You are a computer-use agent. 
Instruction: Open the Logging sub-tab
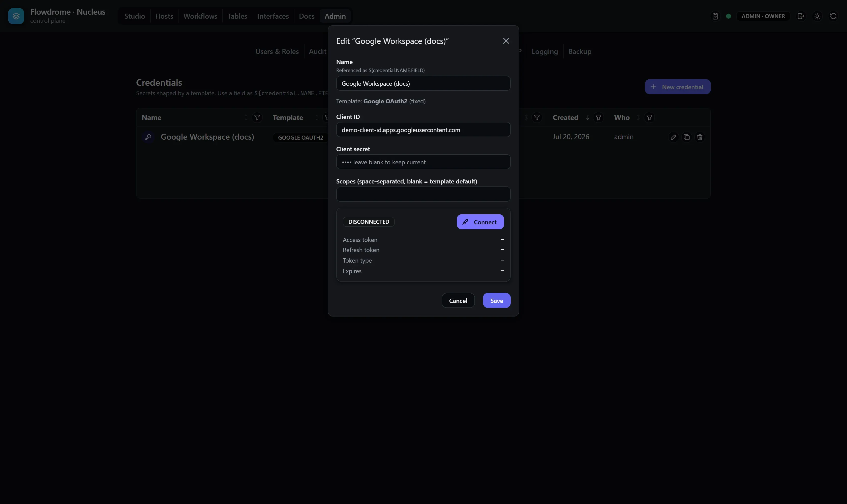coord(544,52)
